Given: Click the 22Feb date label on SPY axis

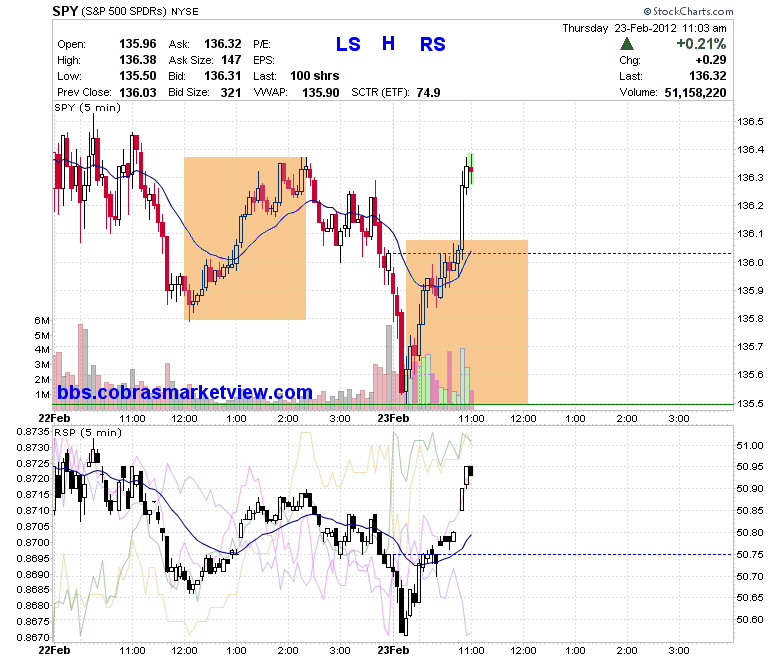Looking at the screenshot, I should (54, 418).
